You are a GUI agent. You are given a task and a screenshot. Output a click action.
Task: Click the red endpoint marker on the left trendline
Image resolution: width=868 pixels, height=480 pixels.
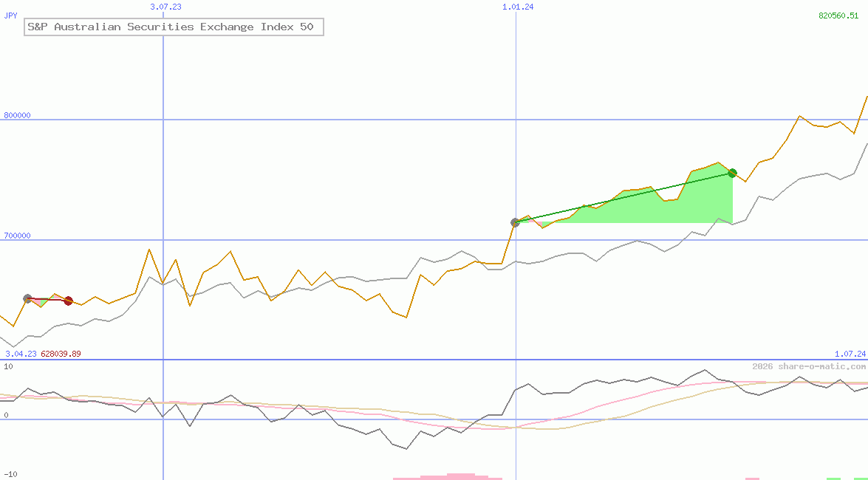point(68,301)
